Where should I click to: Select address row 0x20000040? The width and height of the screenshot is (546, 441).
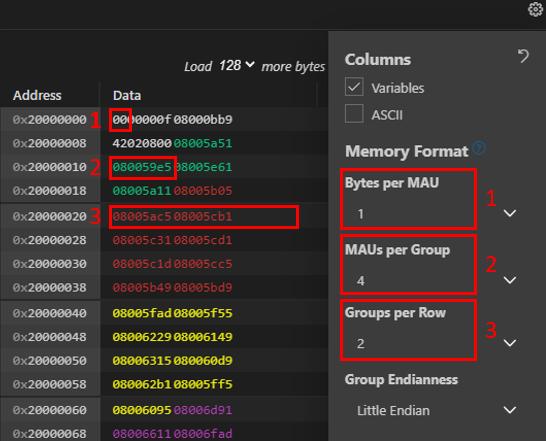click(49, 313)
